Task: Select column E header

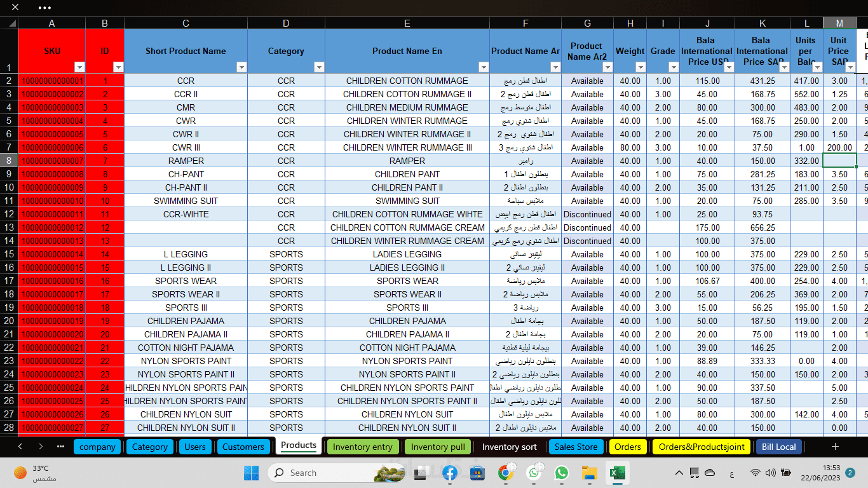Action: click(x=407, y=23)
